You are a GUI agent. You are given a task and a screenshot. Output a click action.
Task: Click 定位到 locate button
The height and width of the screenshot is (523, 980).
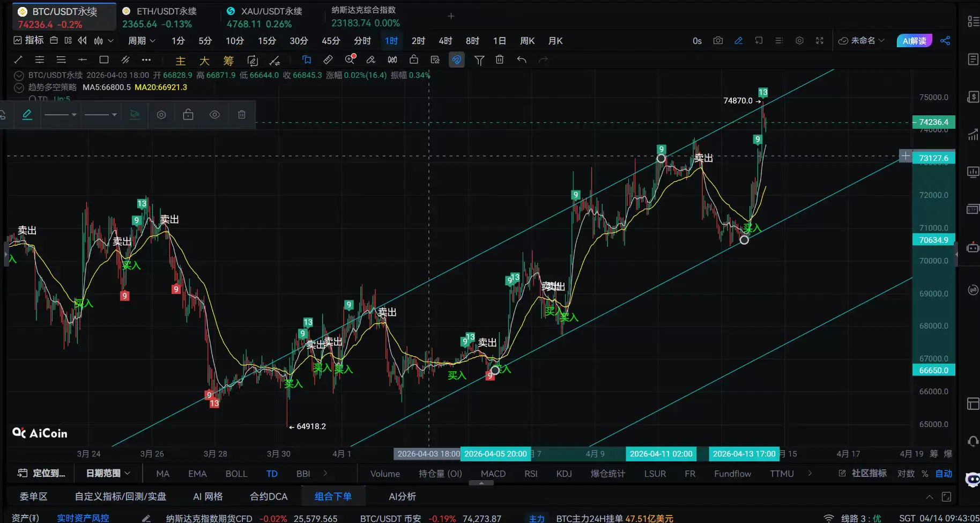tap(41, 473)
